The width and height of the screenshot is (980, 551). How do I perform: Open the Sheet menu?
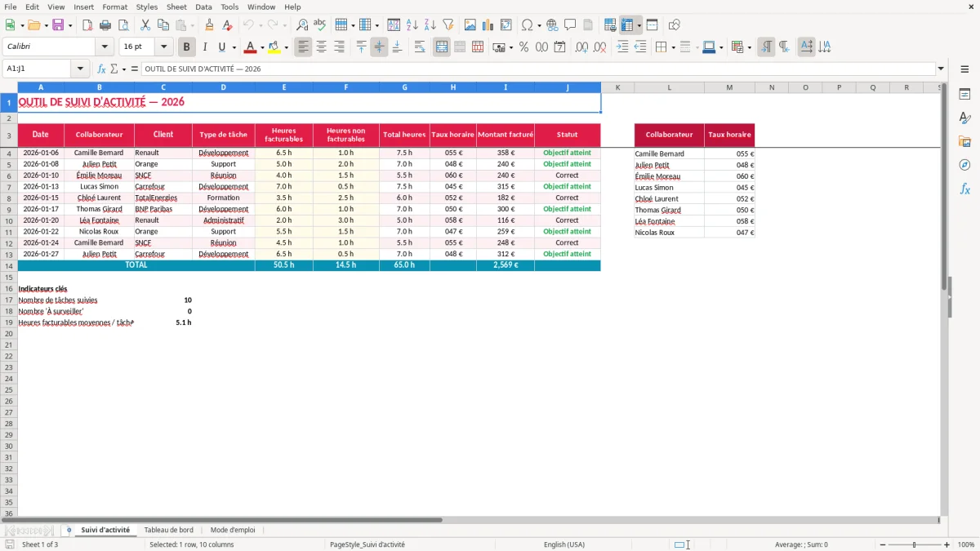[x=176, y=7]
